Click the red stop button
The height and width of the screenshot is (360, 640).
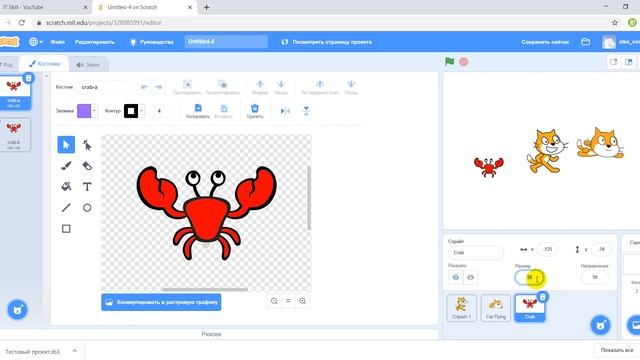pyautogui.click(x=464, y=62)
